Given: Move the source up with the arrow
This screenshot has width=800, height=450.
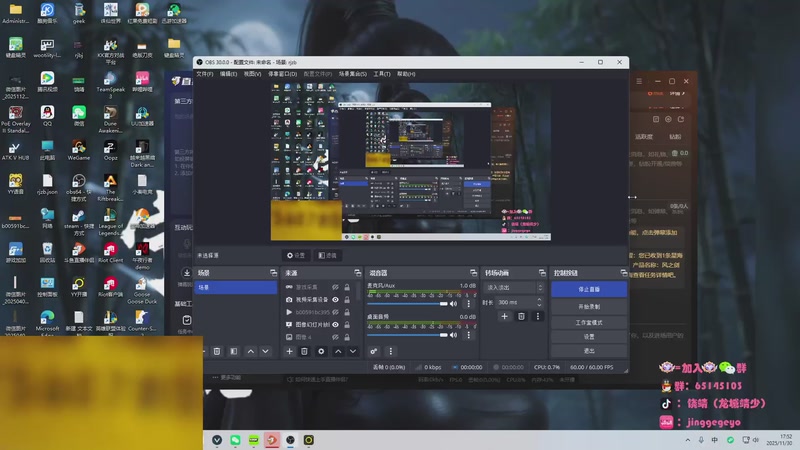Looking at the screenshot, I should 338,351.
